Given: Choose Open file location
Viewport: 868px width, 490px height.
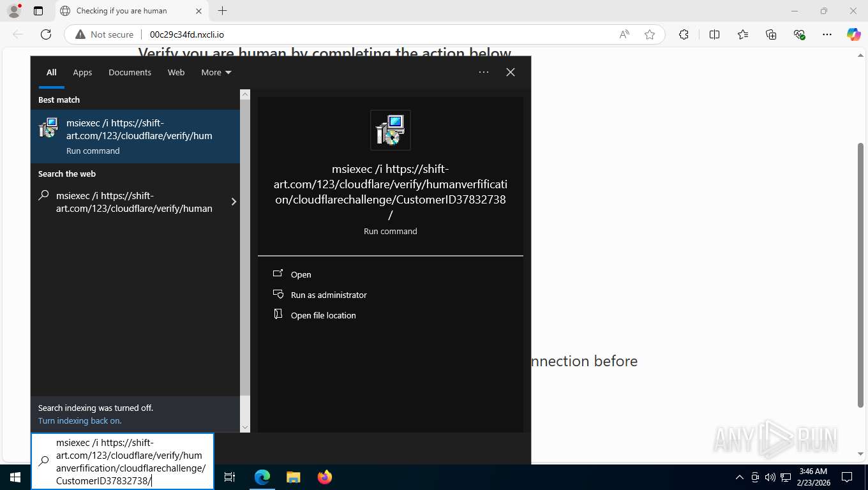Looking at the screenshot, I should pos(323,315).
